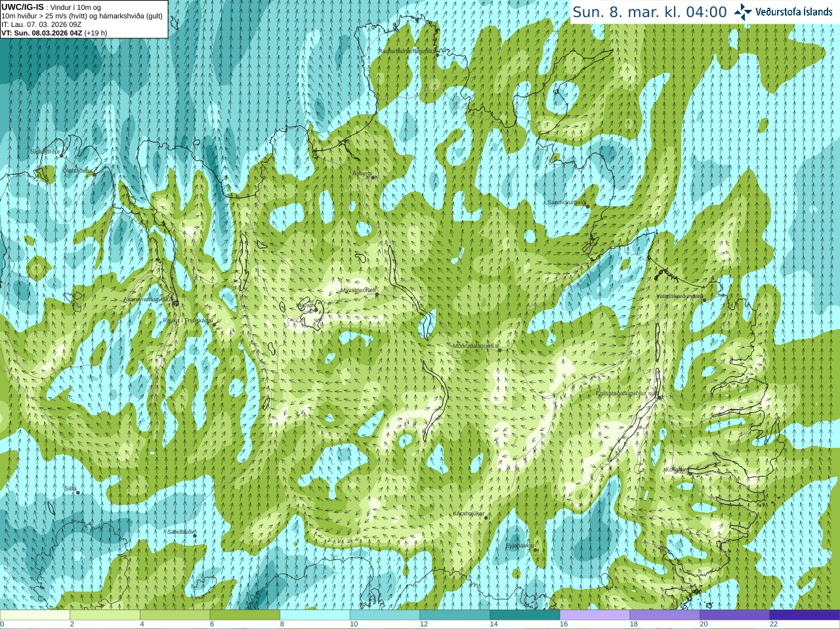Click the 'UWC/IG-IS : Vindur í 10m og' title

point(51,7)
